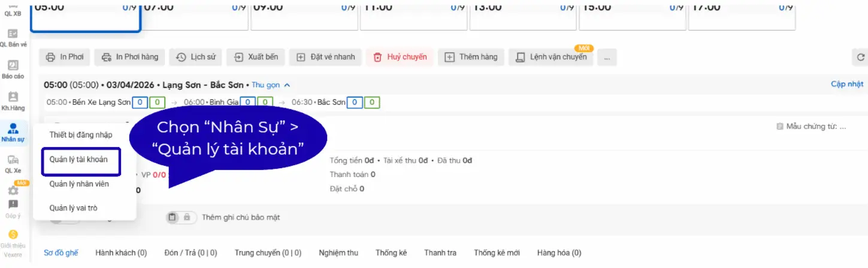The width and height of the screenshot is (868, 268).
Task: Switch to the Hành khách tab
Action: (x=121, y=253)
